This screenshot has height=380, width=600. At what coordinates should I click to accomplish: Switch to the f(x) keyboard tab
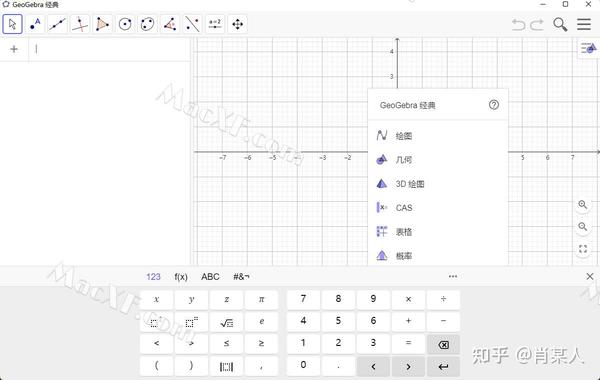click(181, 277)
